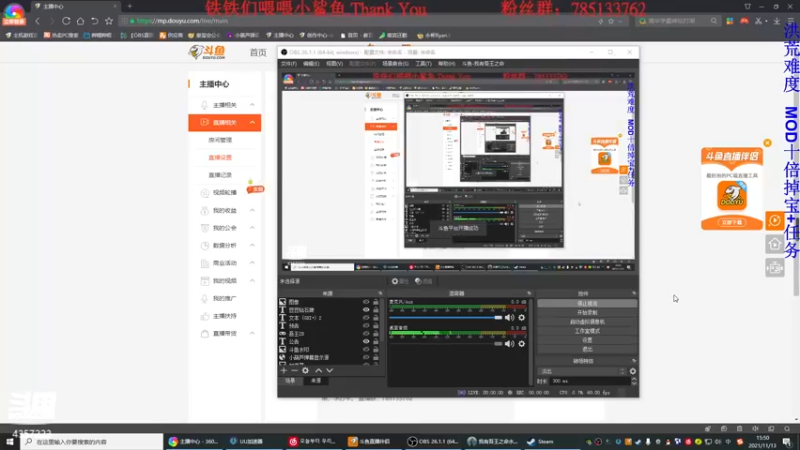Remove selected source with minus icon
This screenshot has height=450, width=800.
pyautogui.click(x=294, y=370)
